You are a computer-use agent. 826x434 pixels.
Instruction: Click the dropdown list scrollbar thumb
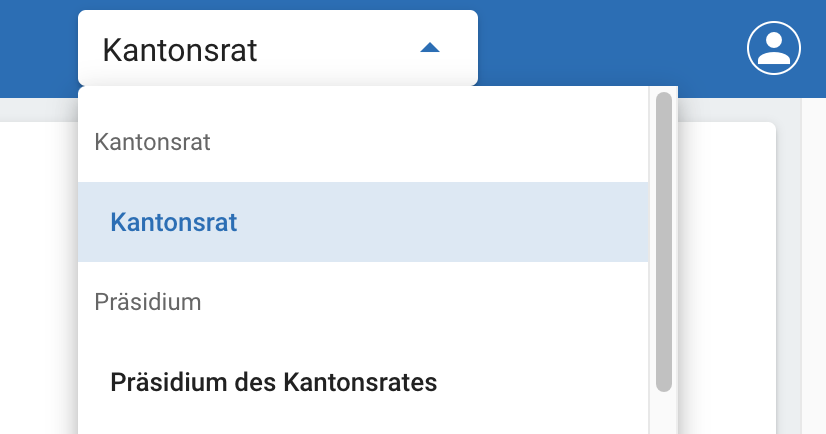pyautogui.click(x=663, y=240)
